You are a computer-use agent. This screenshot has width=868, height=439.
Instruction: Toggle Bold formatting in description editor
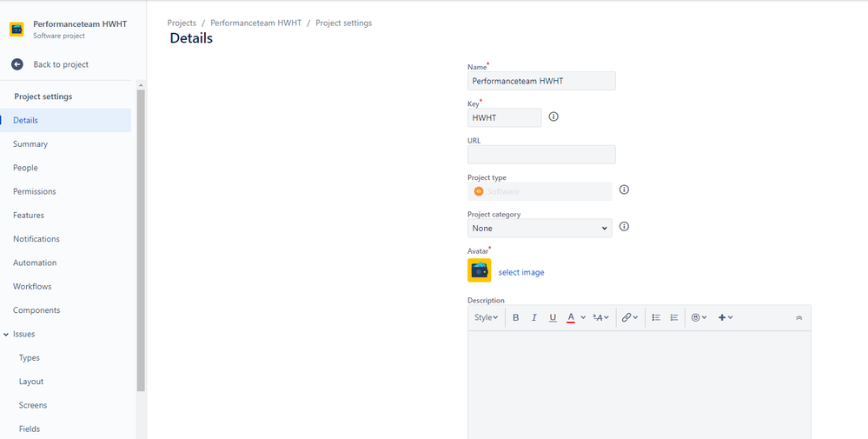[x=515, y=318]
